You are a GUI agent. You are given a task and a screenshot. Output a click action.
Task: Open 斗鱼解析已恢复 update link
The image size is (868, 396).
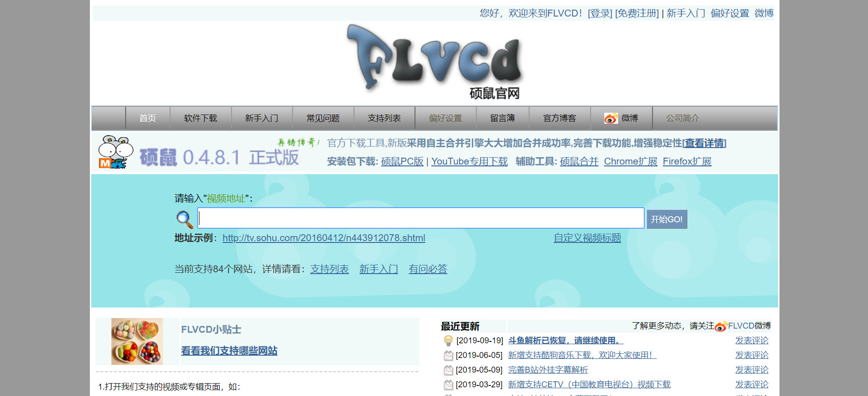click(566, 341)
